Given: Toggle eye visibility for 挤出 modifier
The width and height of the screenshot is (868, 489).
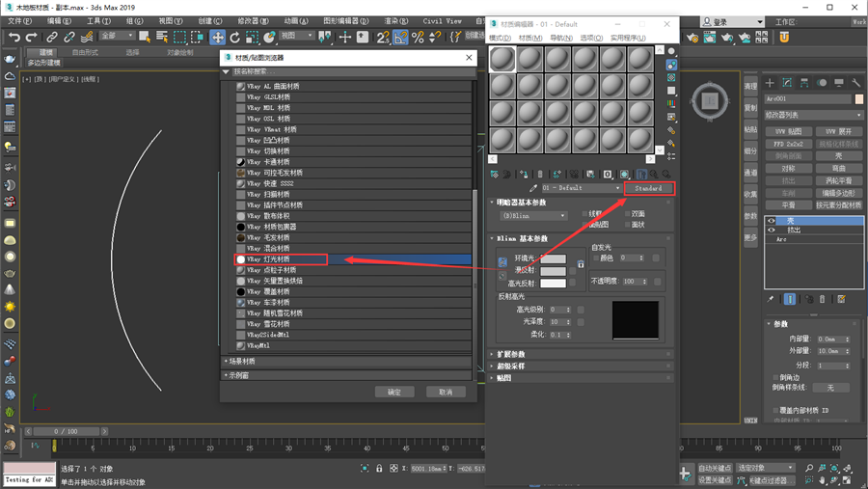Looking at the screenshot, I should pos(772,230).
